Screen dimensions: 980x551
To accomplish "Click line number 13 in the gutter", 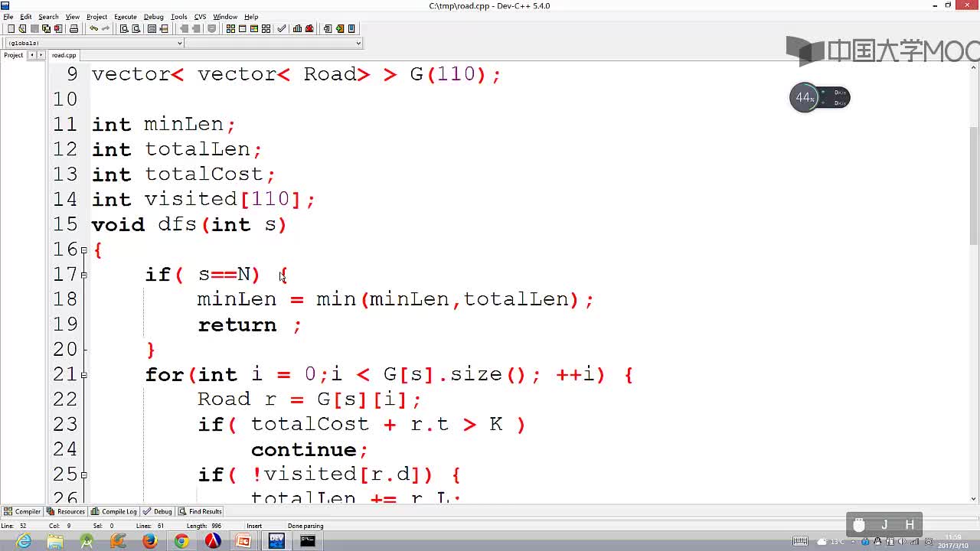I will coord(65,174).
